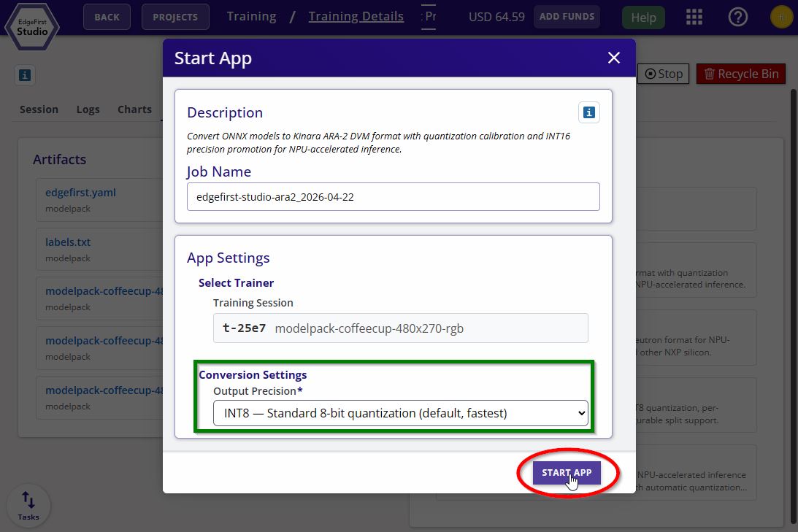
Task: Open the labels.txt artifact
Action: point(68,242)
